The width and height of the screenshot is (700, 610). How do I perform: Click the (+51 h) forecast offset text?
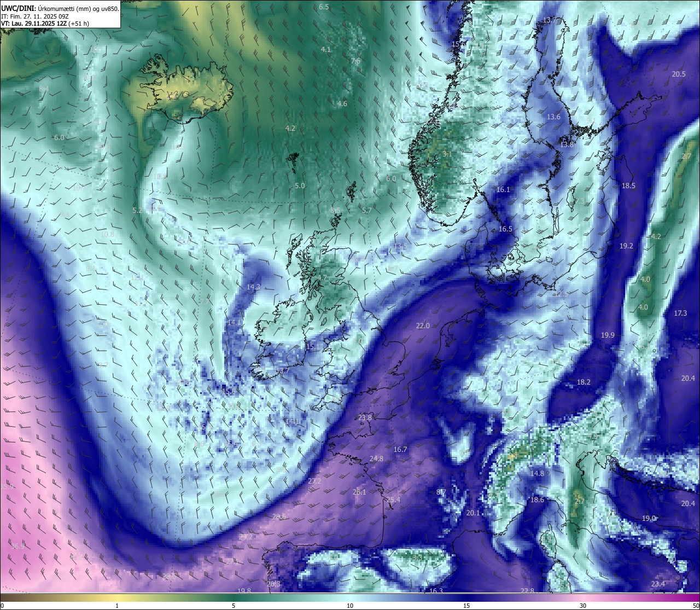point(79,24)
